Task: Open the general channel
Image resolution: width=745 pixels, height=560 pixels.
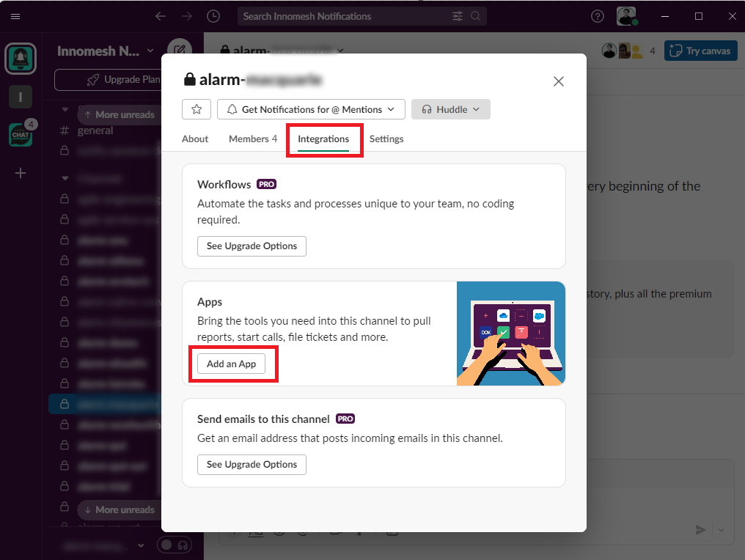Action: [95, 130]
